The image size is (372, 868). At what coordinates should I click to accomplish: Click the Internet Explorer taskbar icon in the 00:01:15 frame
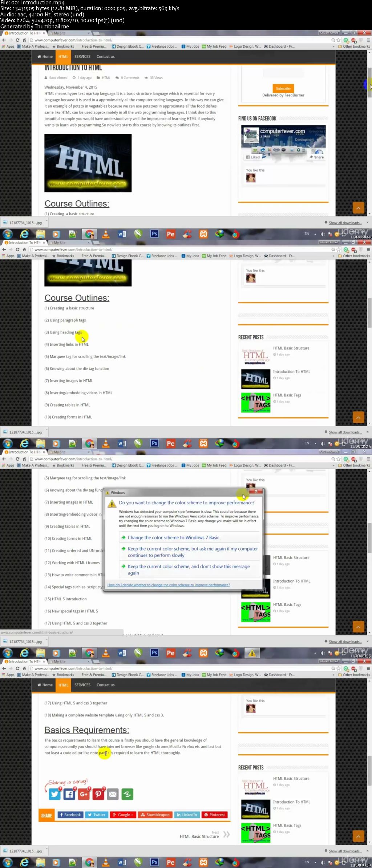(x=24, y=443)
